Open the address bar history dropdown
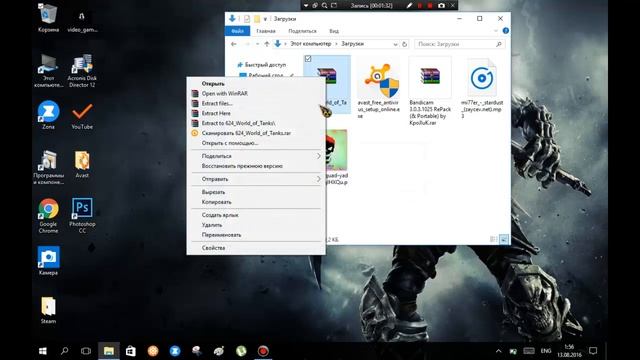The width and height of the screenshot is (640, 360). (x=395, y=44)
